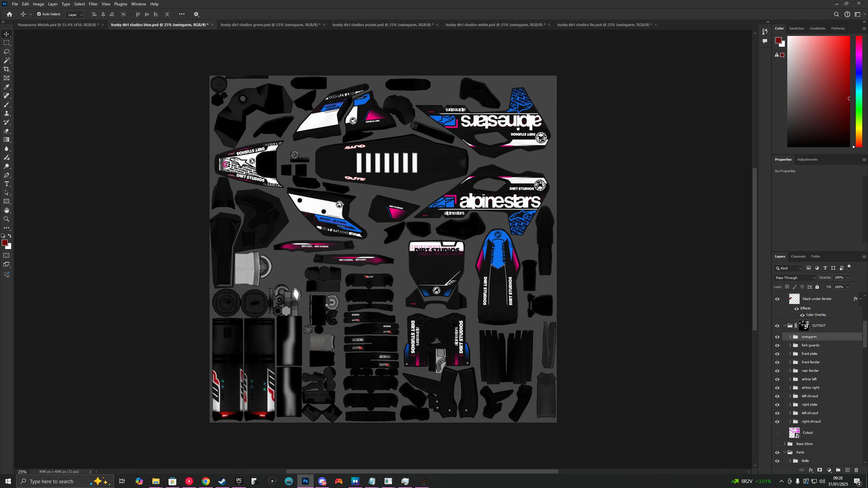The width and height of the screenshot is (868, 488).
Task: Select the Crop tool
Action: (7, 69)
